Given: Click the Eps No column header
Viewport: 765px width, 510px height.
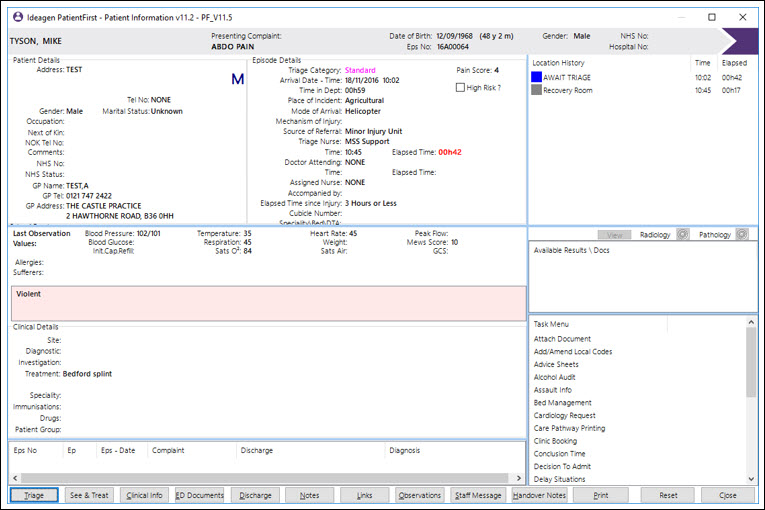Looking at the screenshot, I should (25, 450).
